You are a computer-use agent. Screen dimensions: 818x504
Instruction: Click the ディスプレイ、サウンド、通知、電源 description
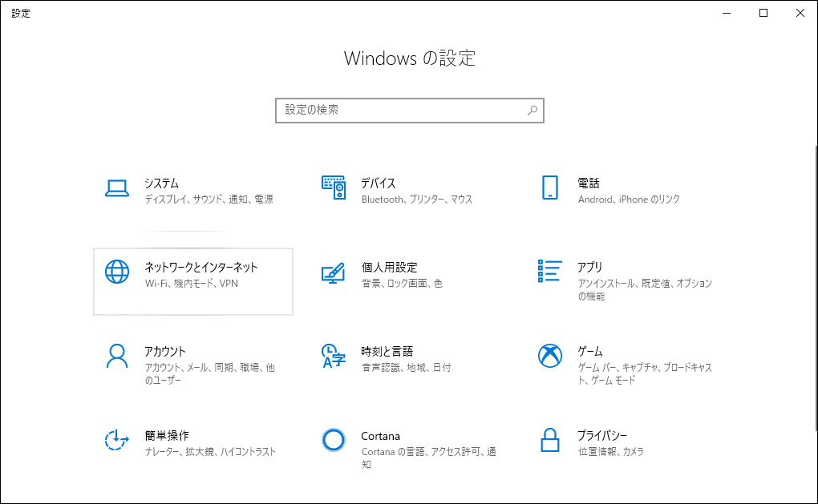(x=209, y=199)
